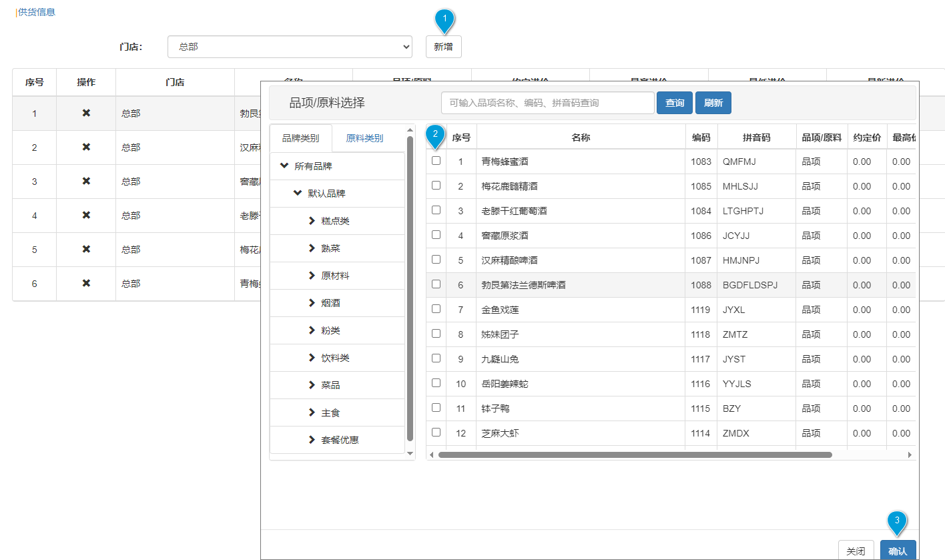This screenshot has width=945, height=560.
Task: Switch to the 原料类别 tab
Action: (x=364, y=139)
